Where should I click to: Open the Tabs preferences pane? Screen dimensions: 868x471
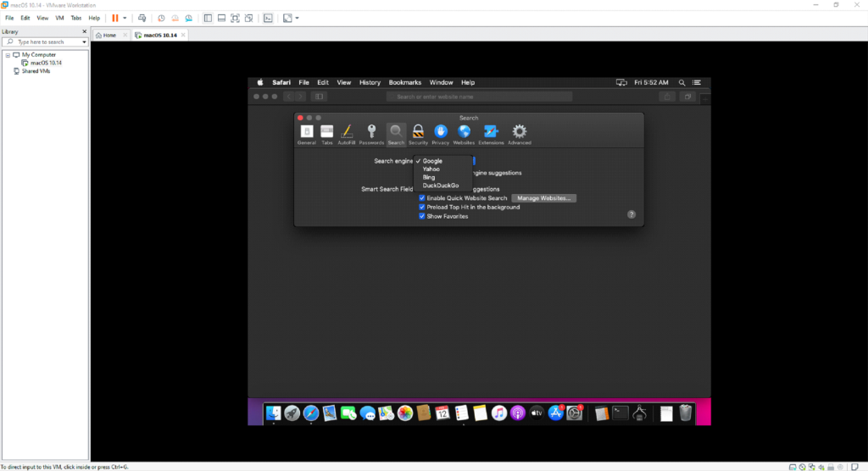(x=326, y=135)
